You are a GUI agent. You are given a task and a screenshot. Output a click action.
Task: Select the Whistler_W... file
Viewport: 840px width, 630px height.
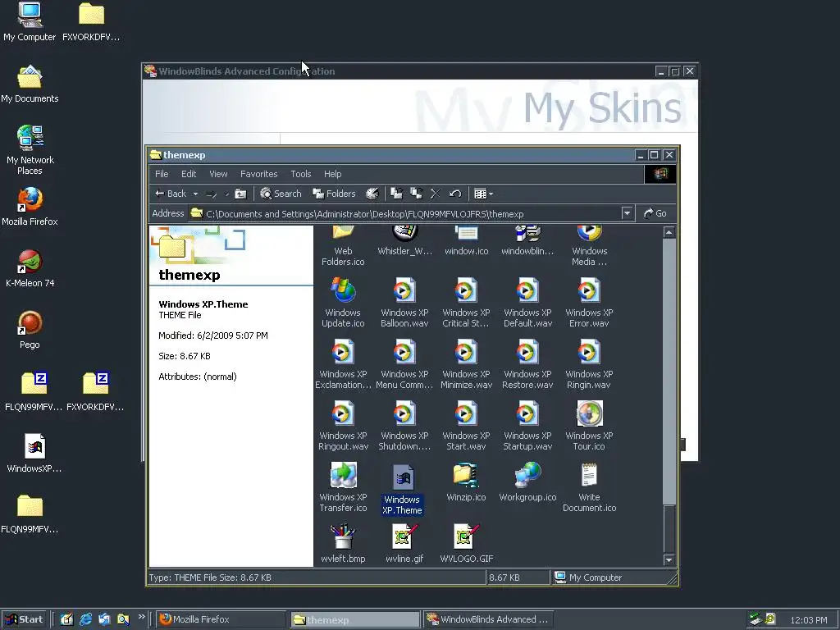[404, 241]
